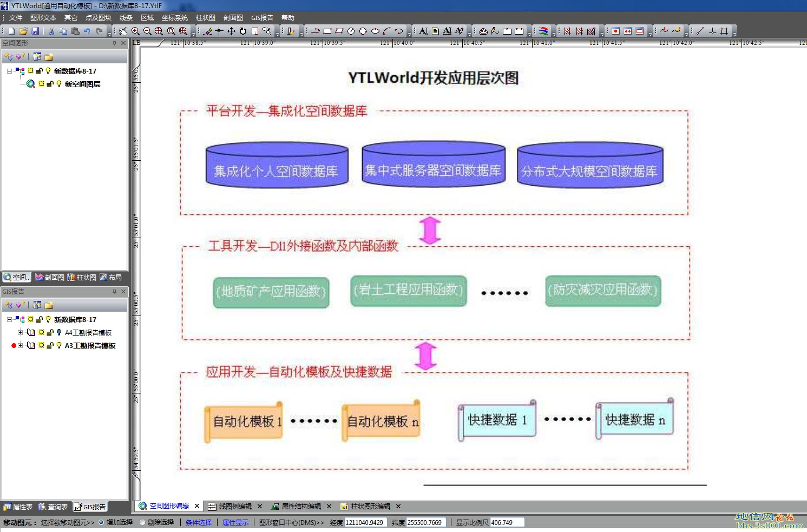The width and height of the screenshot is (807, 532).
Task: Open the GIS报告 menu
Action: (262, 18)
